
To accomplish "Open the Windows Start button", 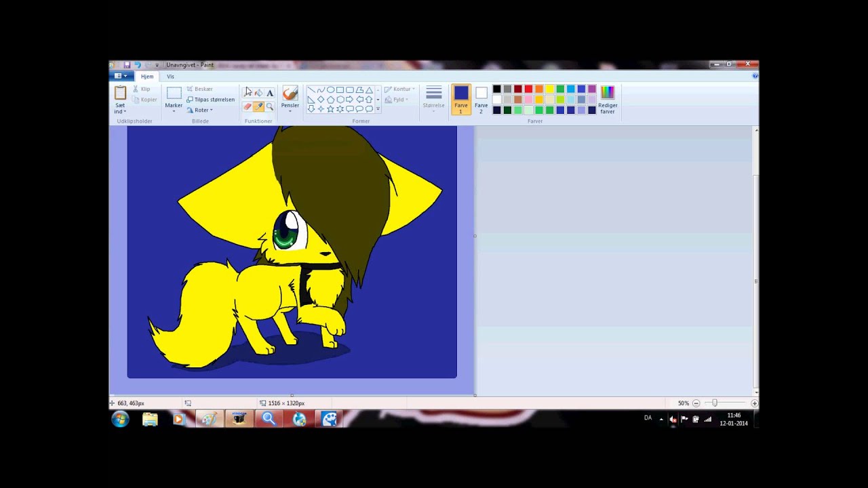I will [x=120, y=420].
